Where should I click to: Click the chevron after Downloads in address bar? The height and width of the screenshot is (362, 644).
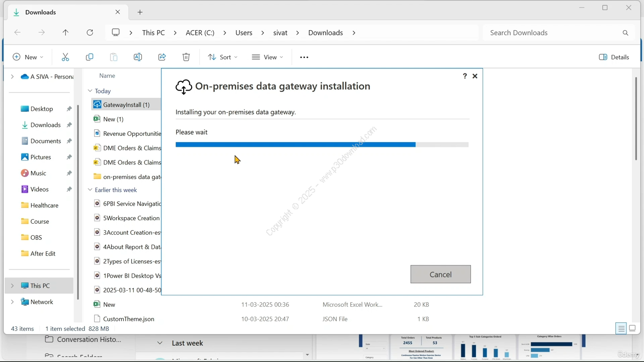pos(354,33)
